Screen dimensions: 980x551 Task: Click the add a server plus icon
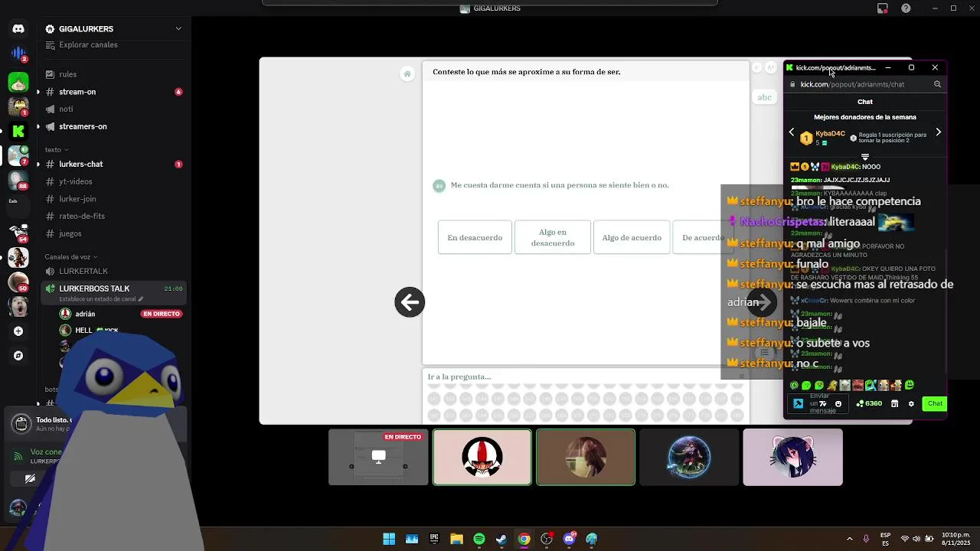point(18,331)
